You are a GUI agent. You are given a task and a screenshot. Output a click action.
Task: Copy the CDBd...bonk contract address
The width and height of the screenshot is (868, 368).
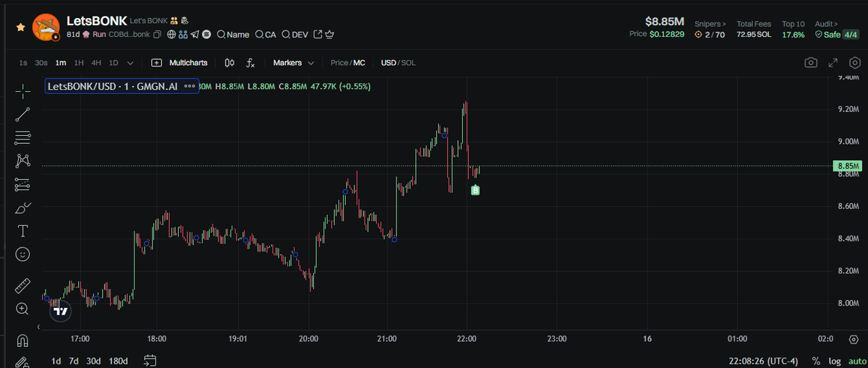158,34
